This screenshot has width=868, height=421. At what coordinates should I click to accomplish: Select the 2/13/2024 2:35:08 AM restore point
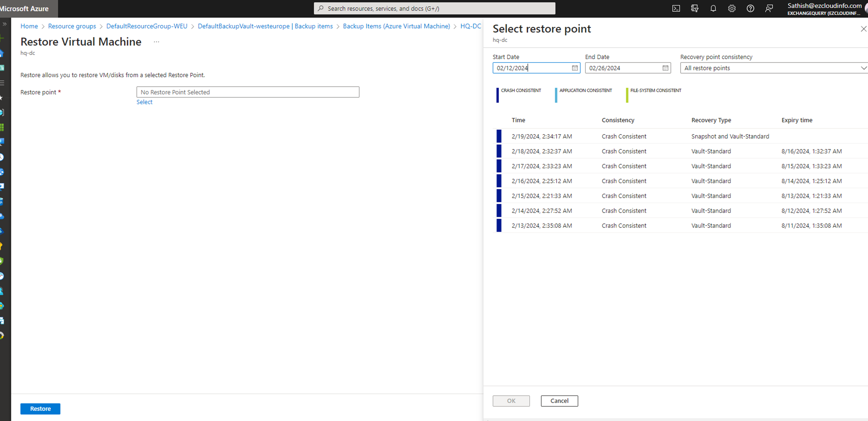(542, 225)
